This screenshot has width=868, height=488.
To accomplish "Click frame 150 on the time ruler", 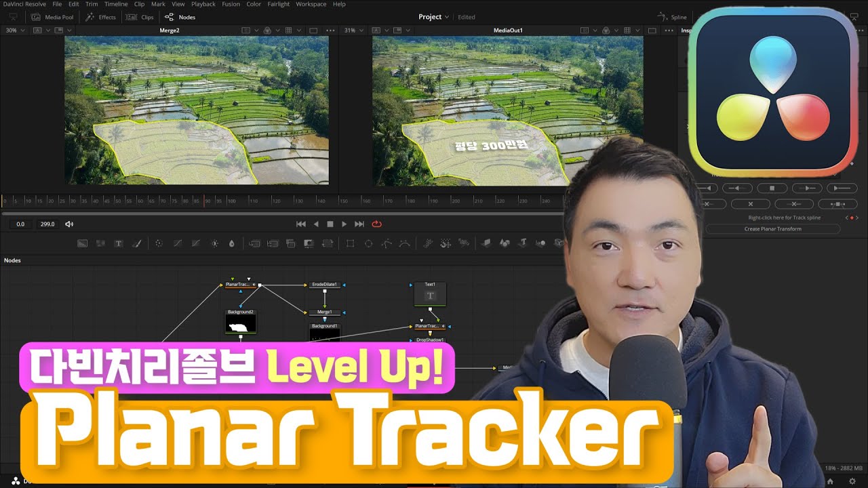I will click(x=344, y=201).
